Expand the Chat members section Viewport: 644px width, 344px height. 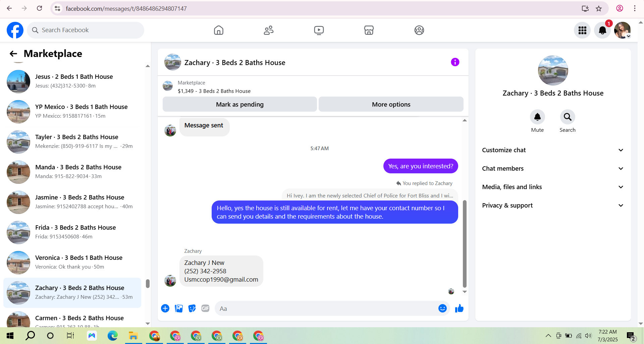(x=553, y=169)
